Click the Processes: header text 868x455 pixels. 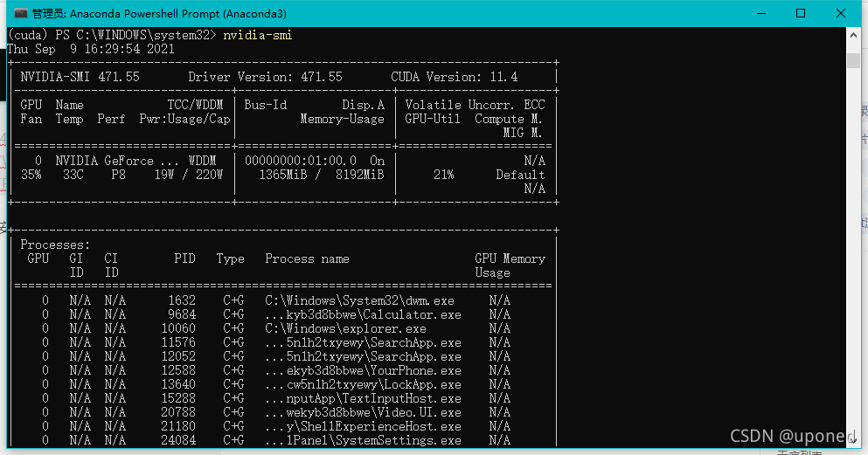(55, 245)
